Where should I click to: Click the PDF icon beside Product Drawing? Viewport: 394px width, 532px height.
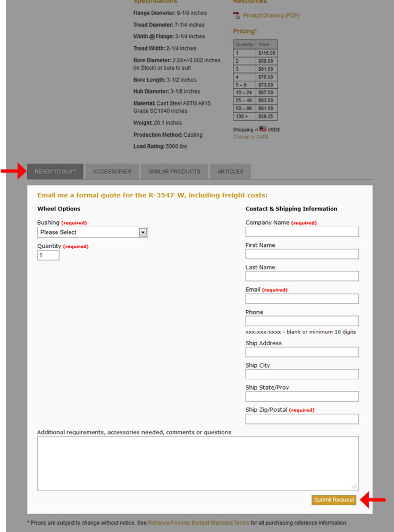[x=236, y=15]
